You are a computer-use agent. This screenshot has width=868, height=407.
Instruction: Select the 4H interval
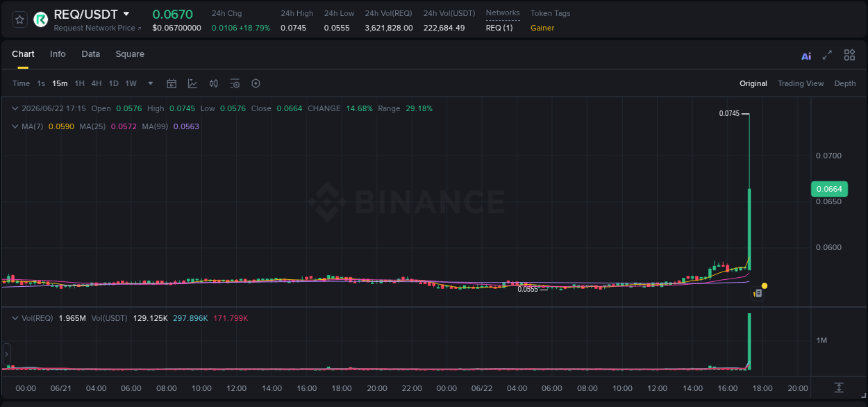pyautogui.click(x=97, y=83)
